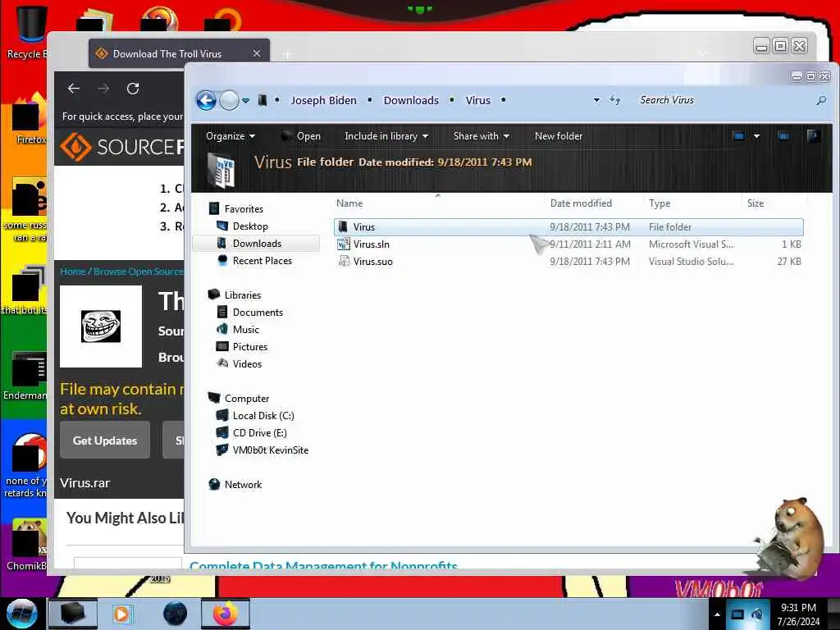Select the Virus.sln file
This screenshot has width=840, height=630.
coord(568,244)
